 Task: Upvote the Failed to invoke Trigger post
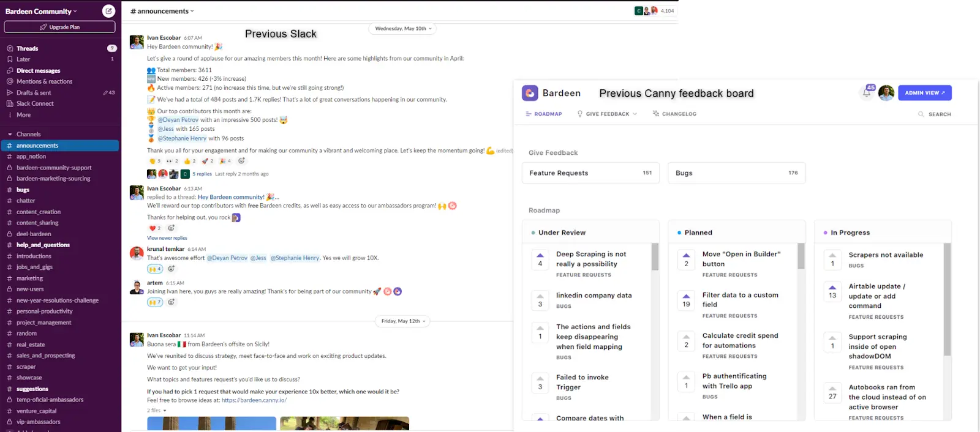click(540, 383)
